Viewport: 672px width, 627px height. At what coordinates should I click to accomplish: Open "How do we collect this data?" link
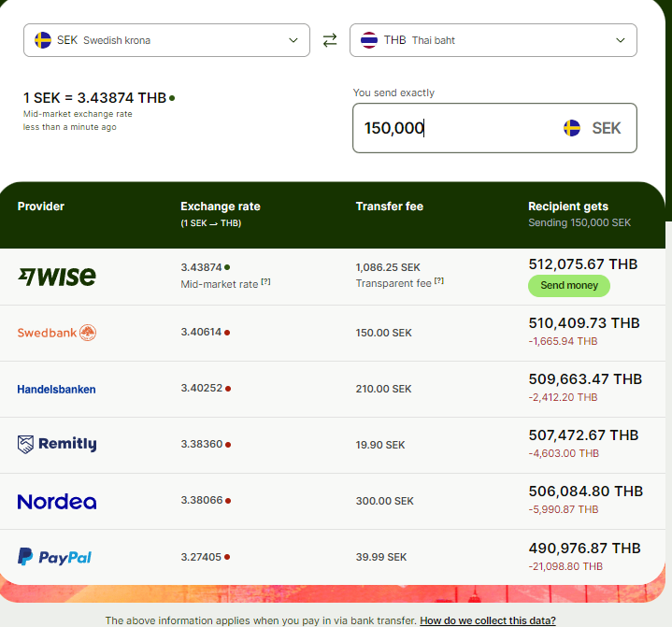(488, 620)
